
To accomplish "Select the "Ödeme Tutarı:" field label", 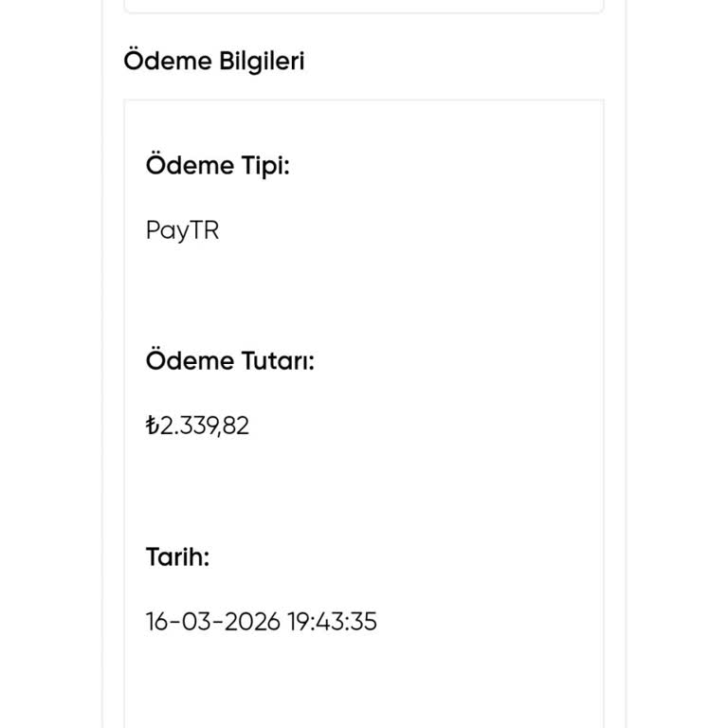I will click(x=229, y=361).
